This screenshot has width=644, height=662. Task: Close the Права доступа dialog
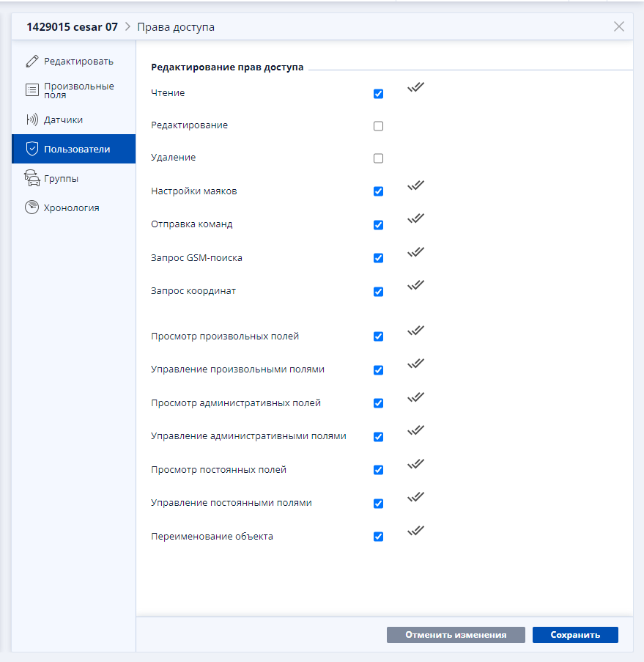click(618, 26)
